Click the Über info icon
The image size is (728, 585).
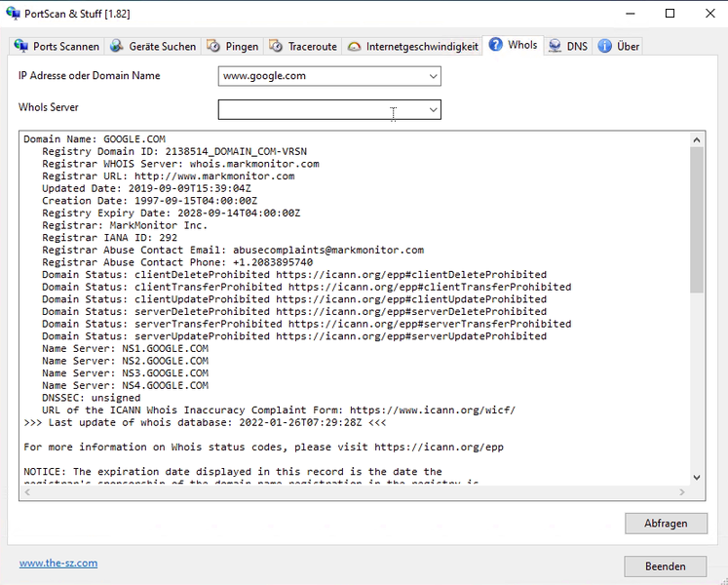click(605, 46)
